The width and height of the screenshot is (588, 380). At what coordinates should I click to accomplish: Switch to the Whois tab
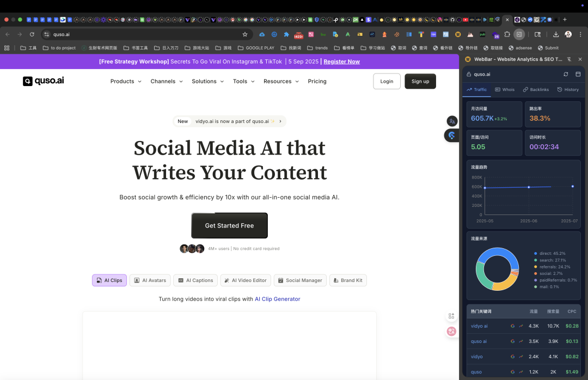click(505, 90)
